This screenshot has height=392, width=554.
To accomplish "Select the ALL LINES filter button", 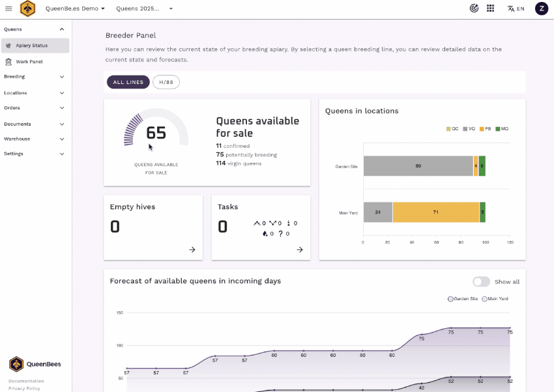I will point(128,82).
